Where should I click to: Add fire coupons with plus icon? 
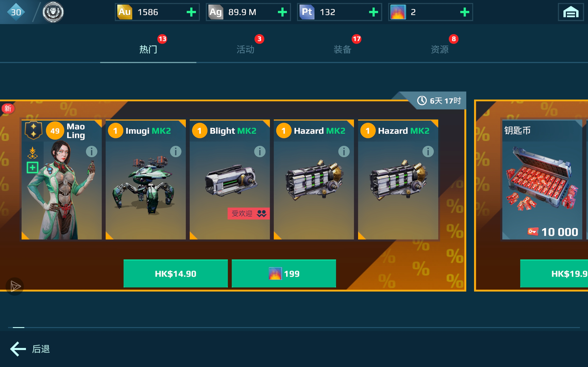(x=465, y=12)
